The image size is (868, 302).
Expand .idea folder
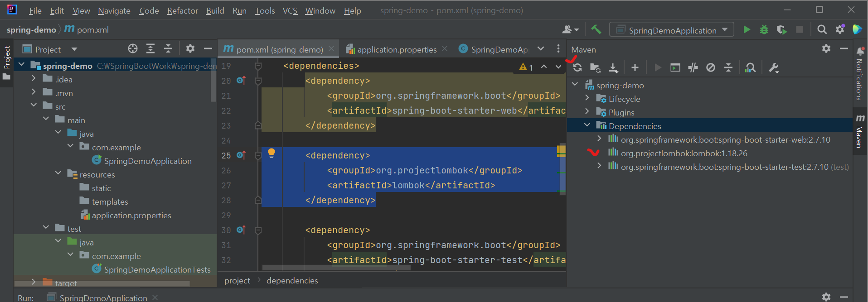[34, 79]
